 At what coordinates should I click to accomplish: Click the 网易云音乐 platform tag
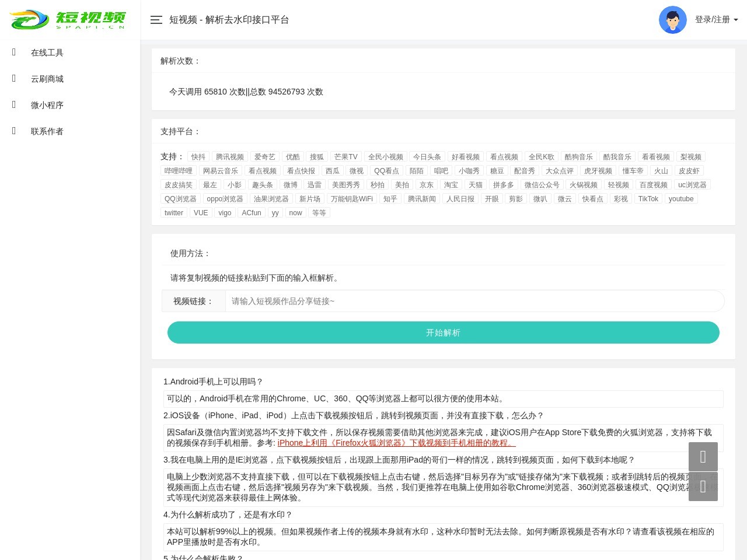tap(221, 171)
